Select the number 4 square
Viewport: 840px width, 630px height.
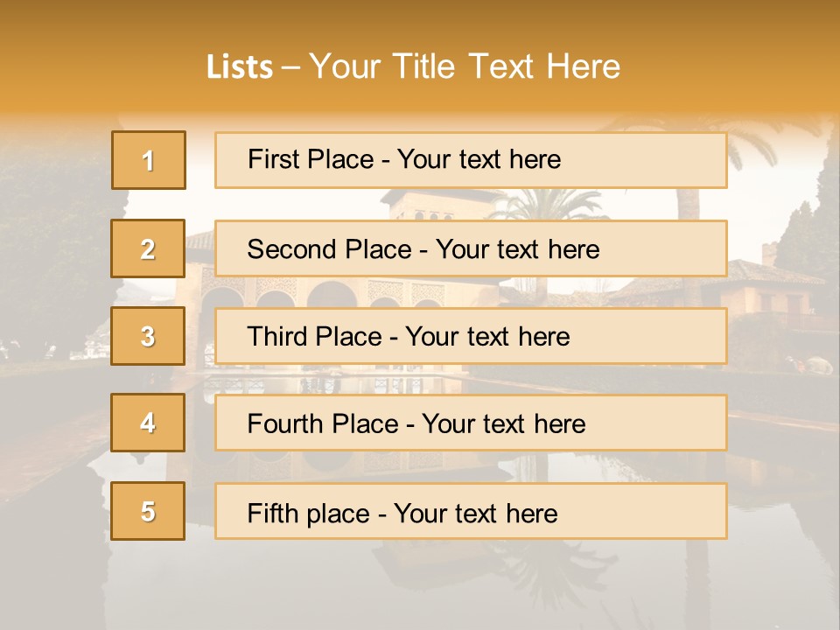tap(148, 423)
